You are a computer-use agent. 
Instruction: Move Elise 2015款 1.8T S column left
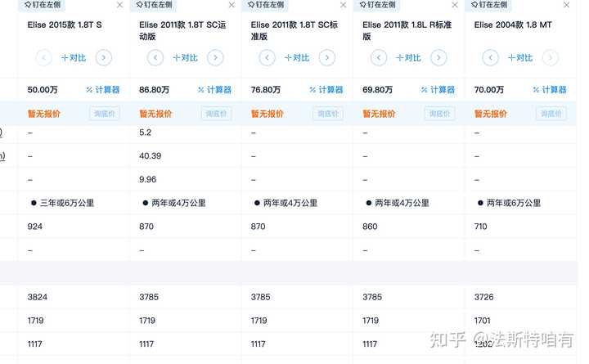pos(43,58)
